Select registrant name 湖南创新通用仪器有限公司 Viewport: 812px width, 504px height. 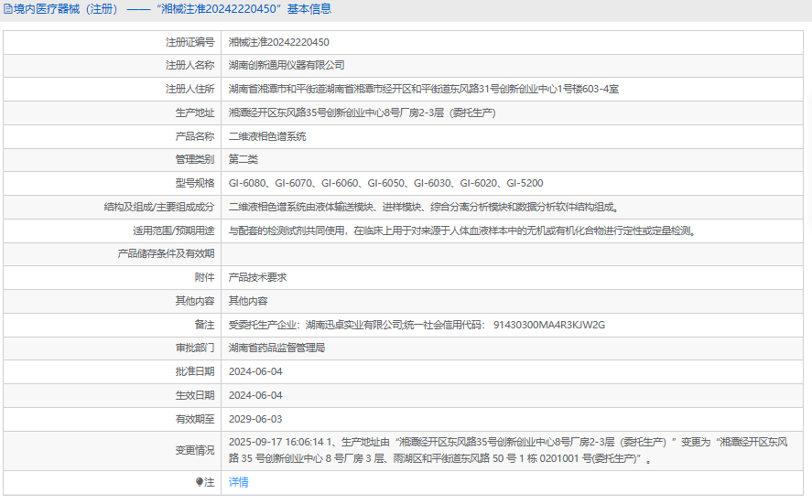(x=287, y=65)
